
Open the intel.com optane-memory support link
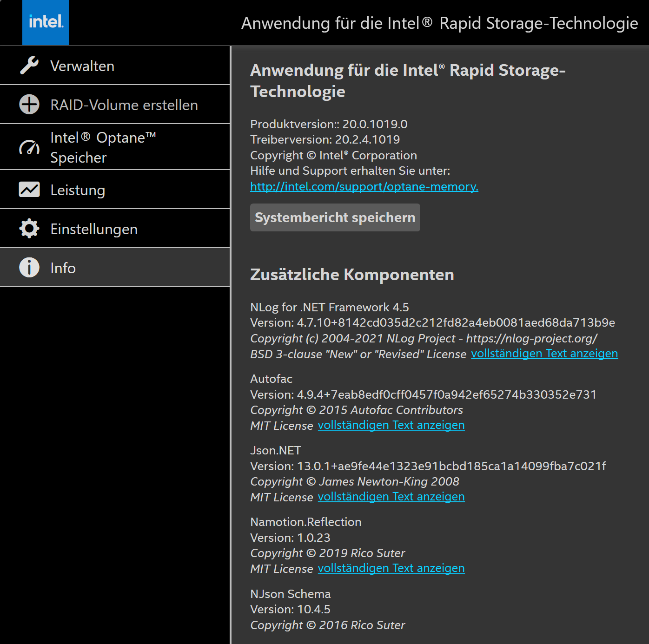point(364,186)
